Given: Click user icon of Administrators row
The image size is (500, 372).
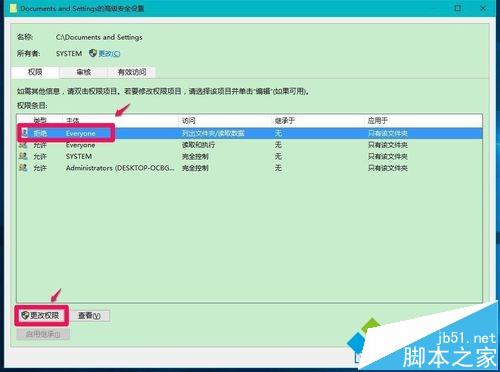Looking at the screenshot, I should click(23, 168).
